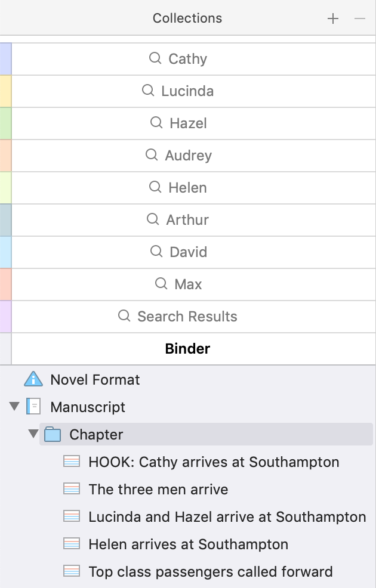Select 'Top class passengers called forward' scene

pyautogui.click(x=211, y=571)
